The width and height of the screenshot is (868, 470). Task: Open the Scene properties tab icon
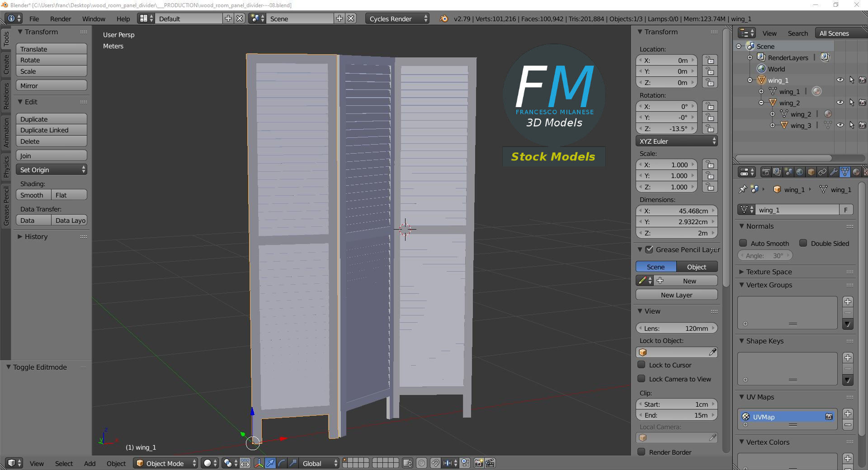point(788,172)
